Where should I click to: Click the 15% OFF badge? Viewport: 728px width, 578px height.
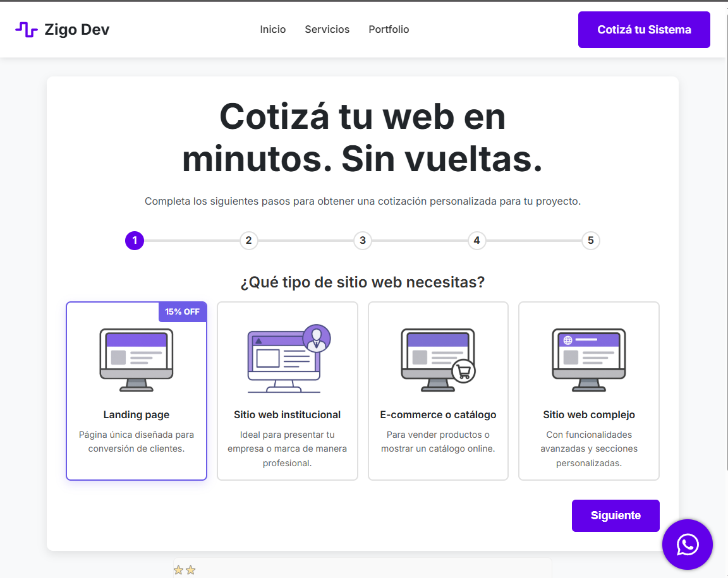coord(182,311)
